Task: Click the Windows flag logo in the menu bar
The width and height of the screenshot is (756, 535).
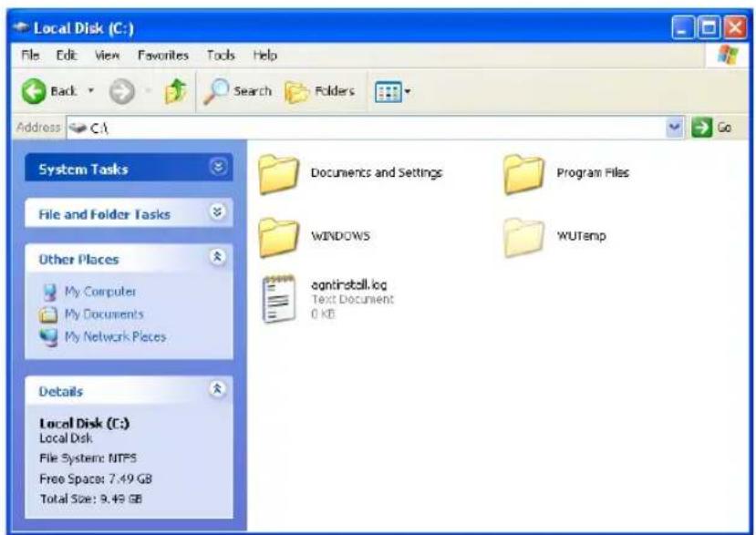Action: (728, 55)
